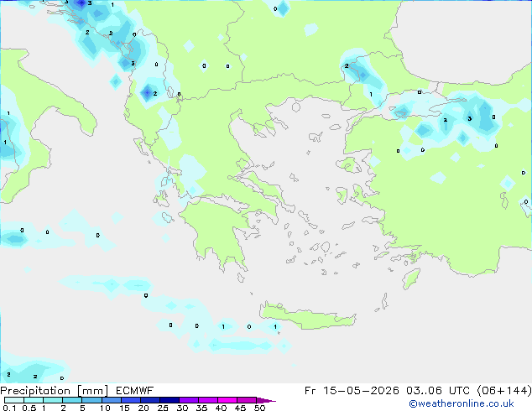Screen dimensions: 532x411
Task: Select the 45–50 mm legend swatch
Action: pos(247,400)
